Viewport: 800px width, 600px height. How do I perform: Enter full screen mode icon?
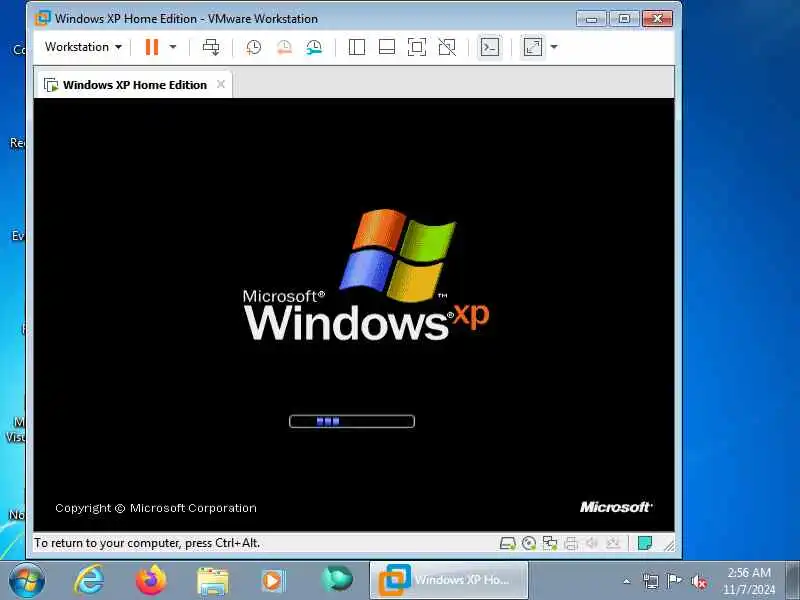pos(417,47)
